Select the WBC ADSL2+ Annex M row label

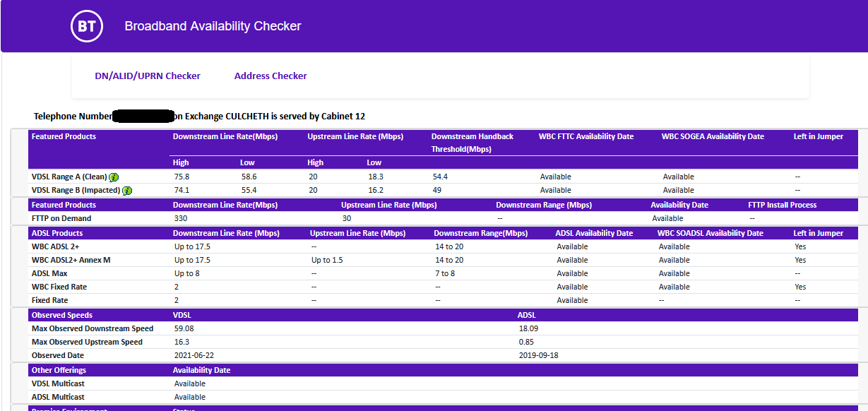(x=71, y=260)
